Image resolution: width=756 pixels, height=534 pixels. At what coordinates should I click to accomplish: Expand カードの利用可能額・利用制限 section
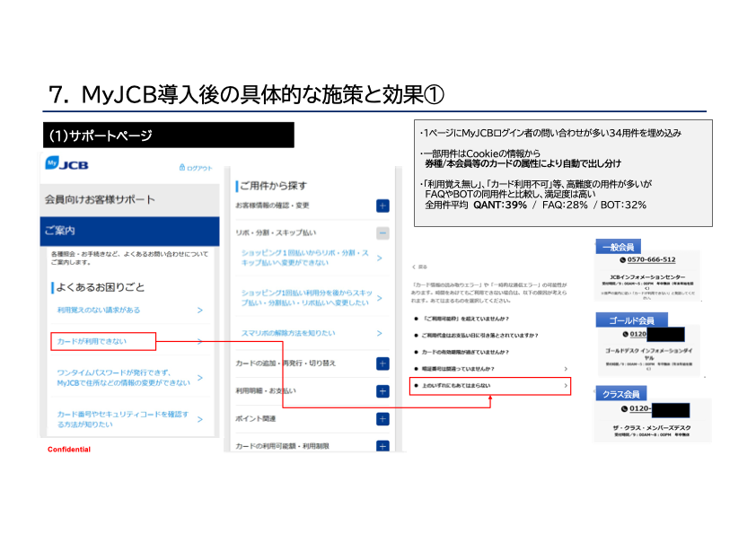click(382, 446)
